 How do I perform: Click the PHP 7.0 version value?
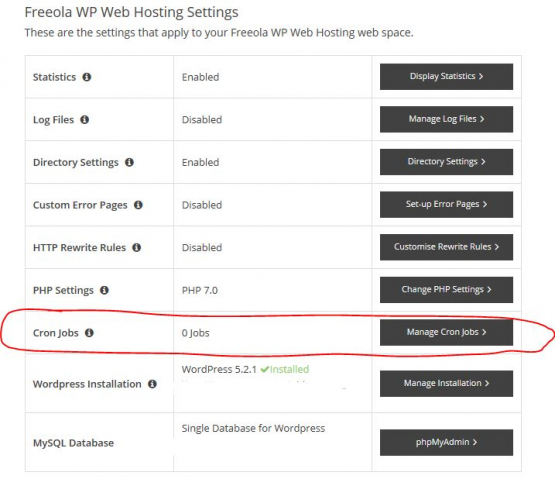pos(200,290)
